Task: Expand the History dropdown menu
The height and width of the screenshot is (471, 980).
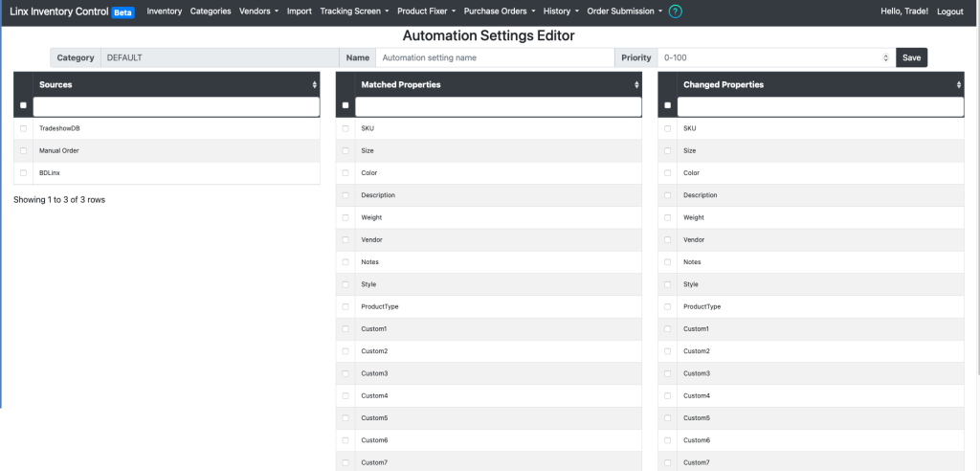Action: click(561, 11)
